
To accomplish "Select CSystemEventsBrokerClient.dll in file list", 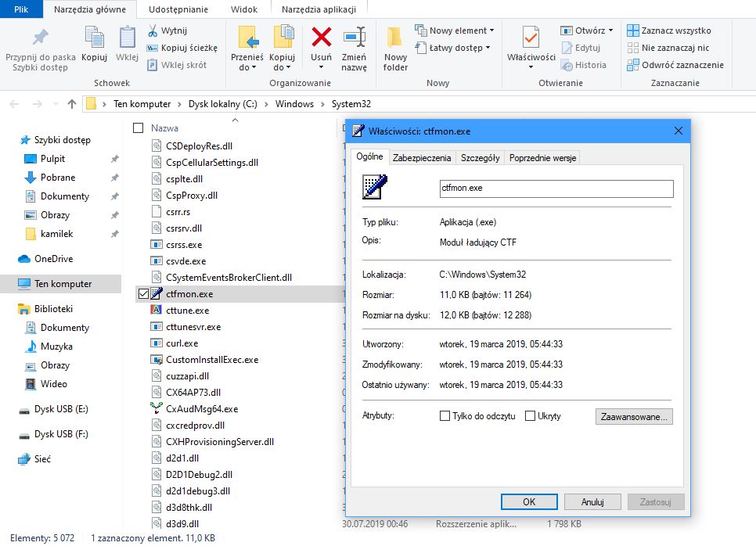I will (x=229, y=278).
